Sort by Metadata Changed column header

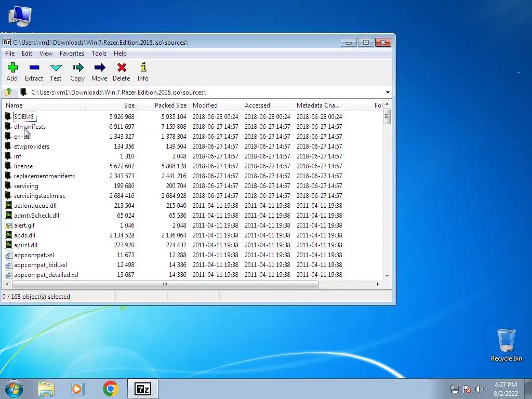click(320, 105)
